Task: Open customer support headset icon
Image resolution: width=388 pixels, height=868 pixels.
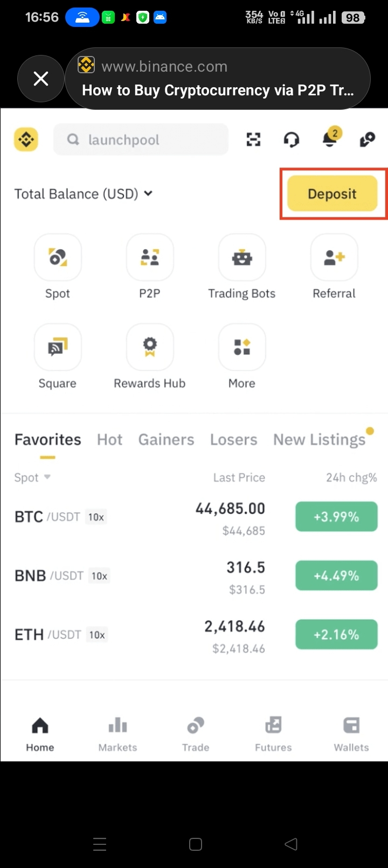Action: 291,140
